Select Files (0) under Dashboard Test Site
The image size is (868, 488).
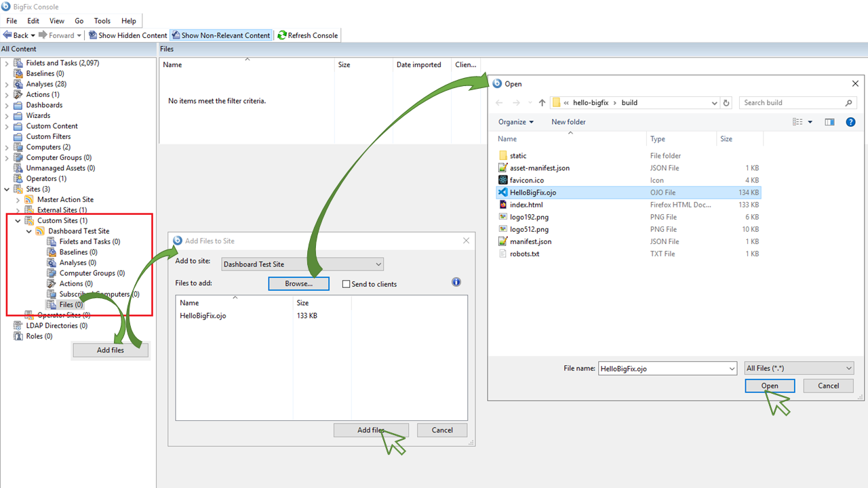click(x=71, y=304)
